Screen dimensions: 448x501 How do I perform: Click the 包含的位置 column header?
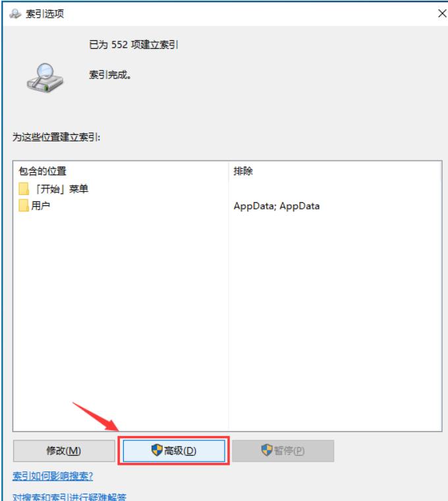pyautogui.click(x=43, y=171)
